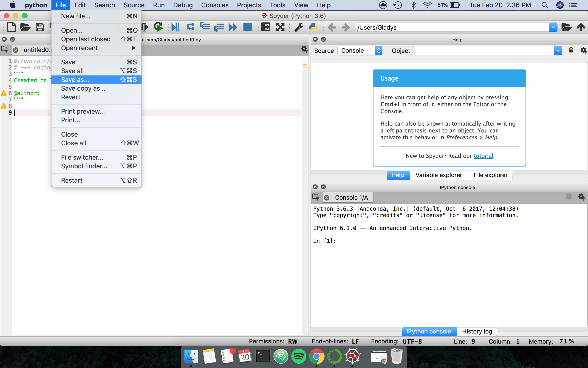Open macOS Spotlight search icon

coord(545,5)
